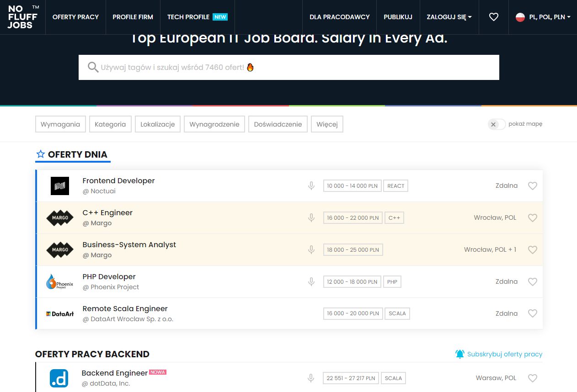This screenshot has height=392, width=577.
Task: Save Remote Scala Engineer offer with heart
Action: (532, 314)
